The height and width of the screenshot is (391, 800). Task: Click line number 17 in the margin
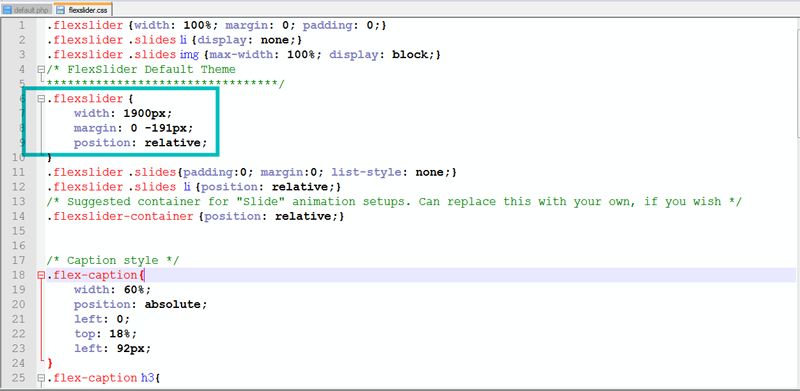point(18,261)
